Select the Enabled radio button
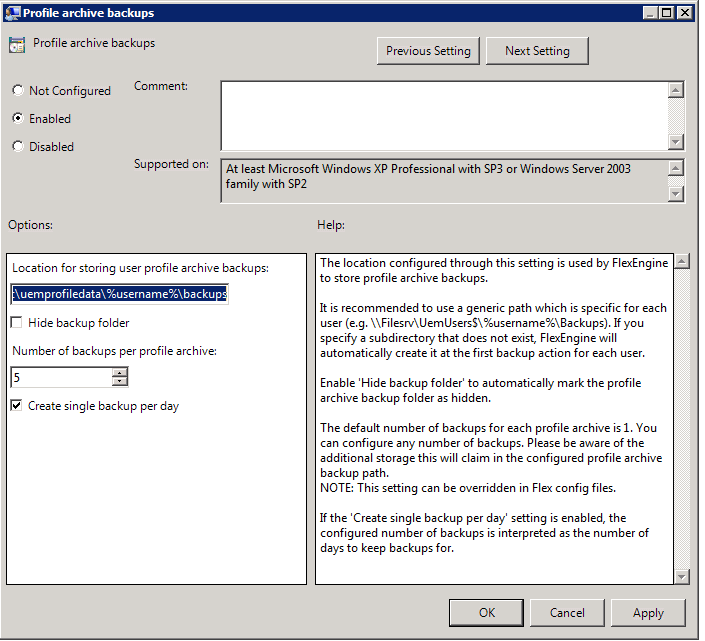The image size is (705, 641). pos(18,119)
